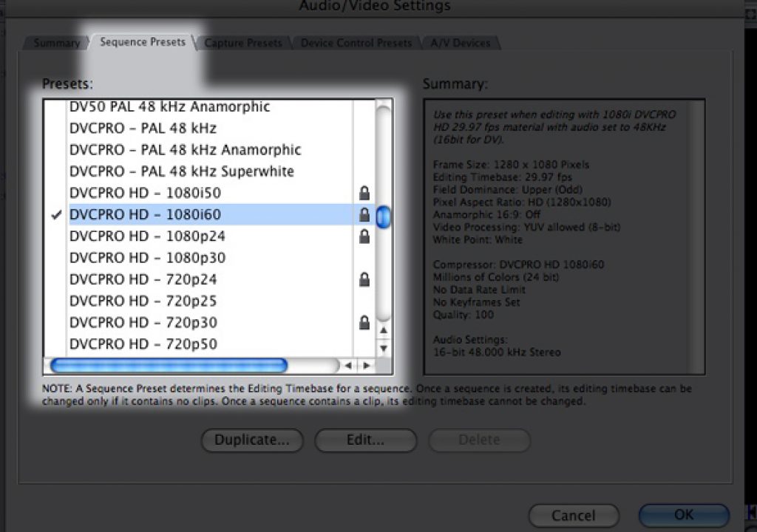Screen dimensions: 757x532
Task: Click the Editing Timebase: 29.97 fps line
Action: 502,177
